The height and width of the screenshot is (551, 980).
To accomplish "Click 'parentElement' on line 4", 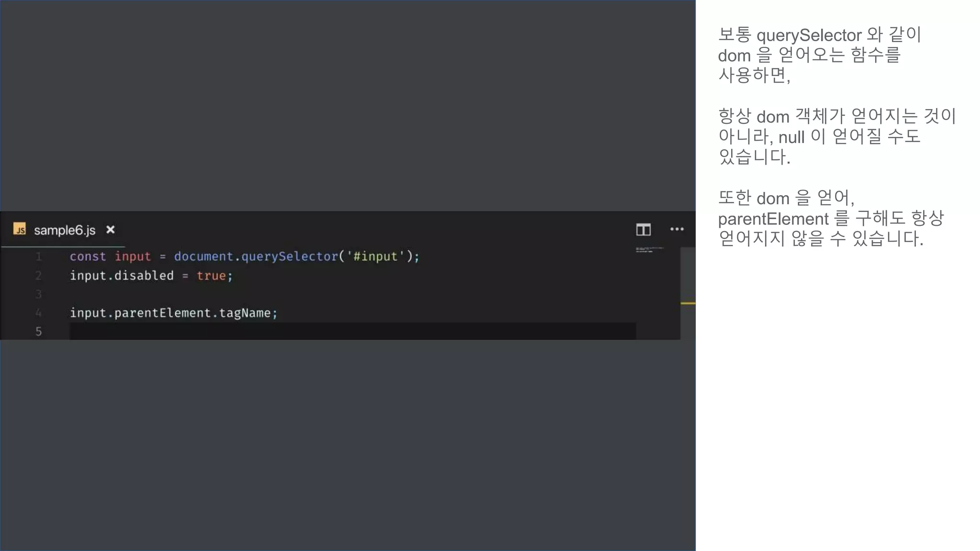I will click(x=163, y=313).
